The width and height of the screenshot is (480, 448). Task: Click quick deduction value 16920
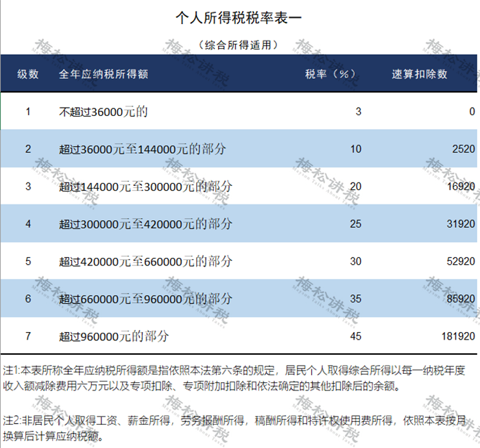461,187
